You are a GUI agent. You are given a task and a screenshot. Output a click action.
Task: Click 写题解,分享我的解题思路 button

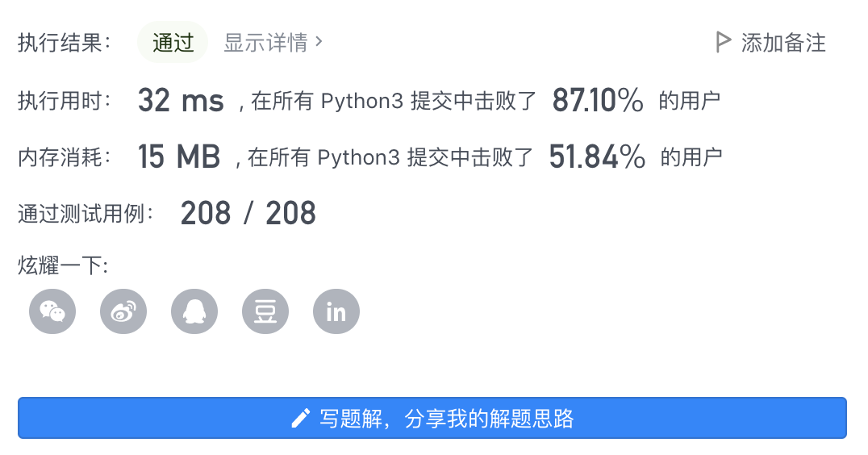click(432, 418)
